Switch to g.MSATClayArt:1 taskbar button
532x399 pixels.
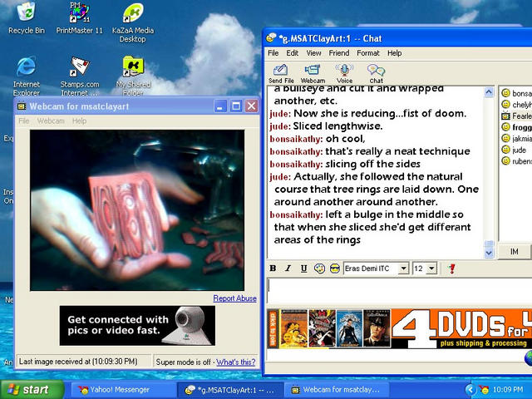coord(230,390)
